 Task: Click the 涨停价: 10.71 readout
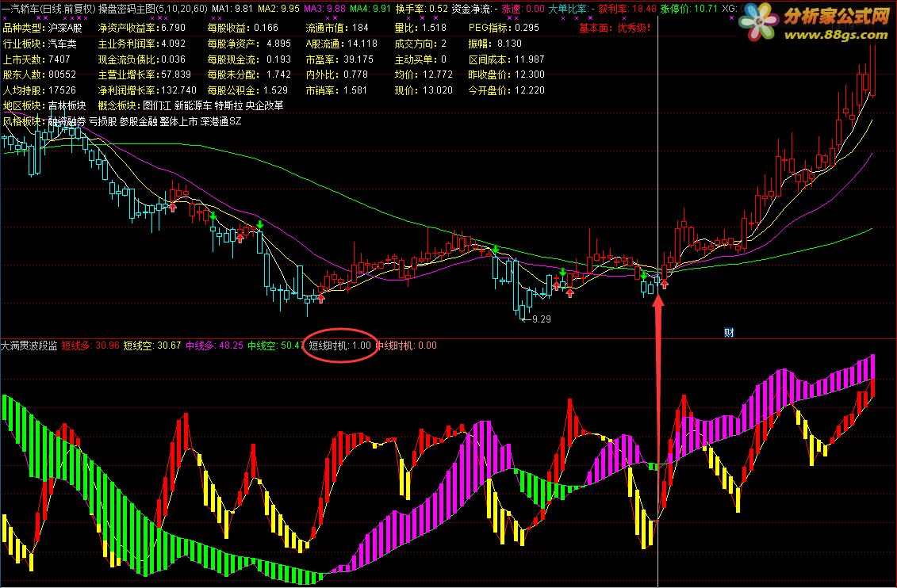[688, 9]
